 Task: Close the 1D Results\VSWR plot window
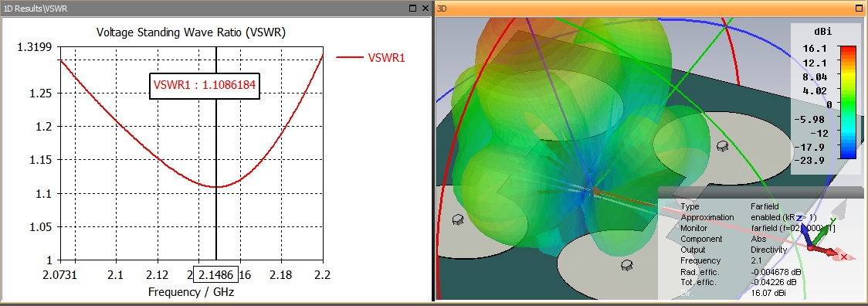(426, 8)
